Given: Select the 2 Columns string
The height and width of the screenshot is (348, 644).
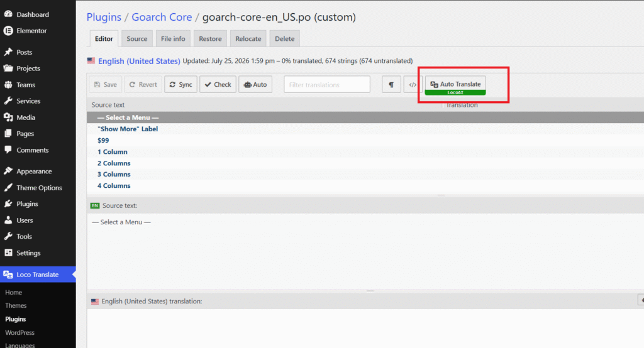Looking at the screenshot, I should 365,163.
